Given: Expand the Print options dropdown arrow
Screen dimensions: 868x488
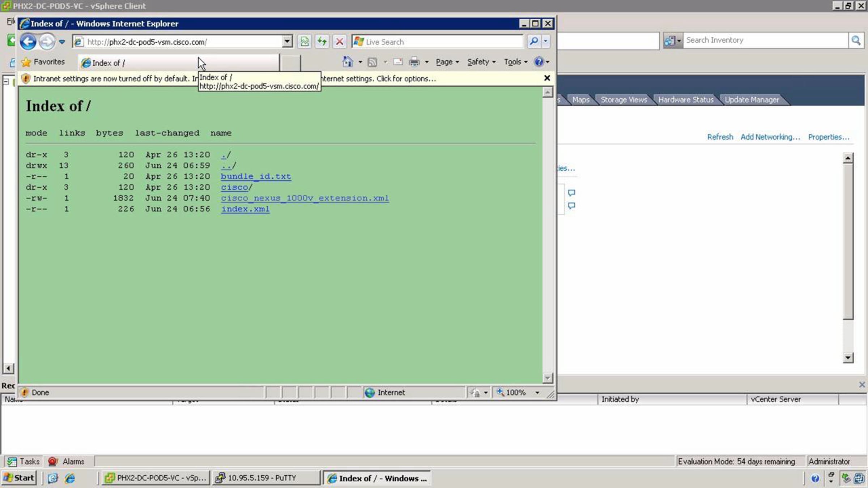Looking at the screenshot, I should pyautogui.click(x=427, y=62).
